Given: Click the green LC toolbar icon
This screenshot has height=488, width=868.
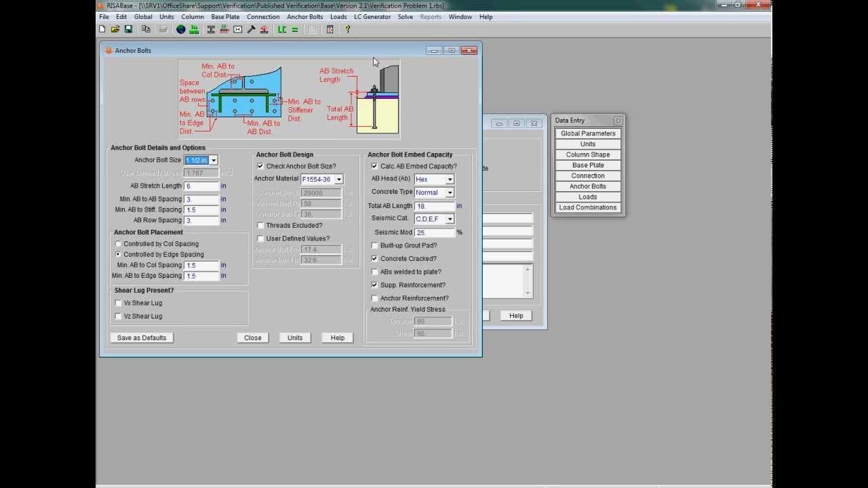Looking at the screenshot, I should coord(281,29).
